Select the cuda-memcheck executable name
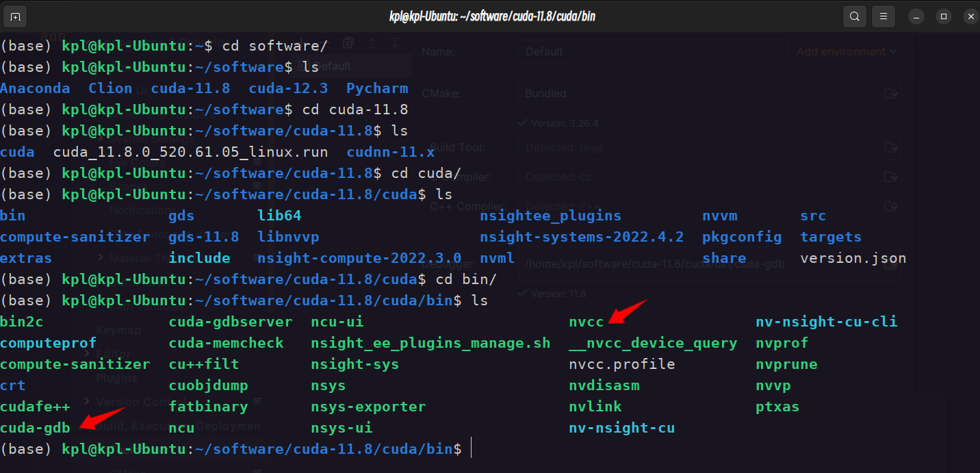 (226, 343)
